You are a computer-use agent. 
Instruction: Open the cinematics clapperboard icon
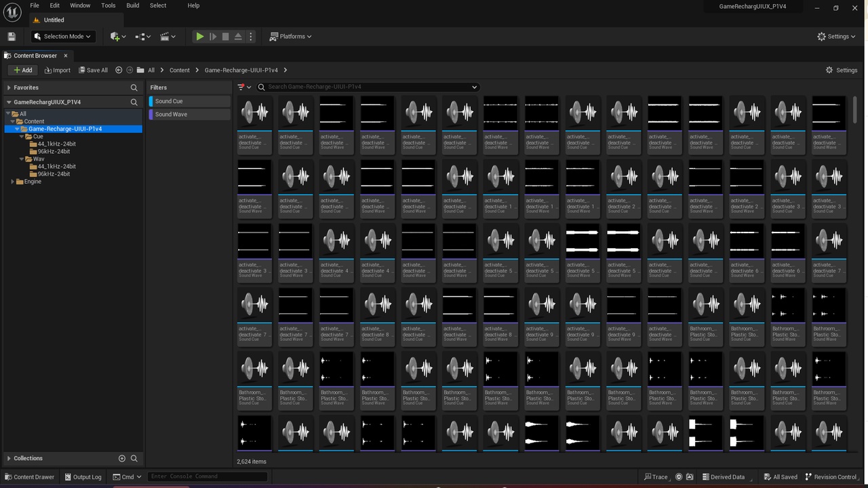pyautogui.click(x=168, y=37)
